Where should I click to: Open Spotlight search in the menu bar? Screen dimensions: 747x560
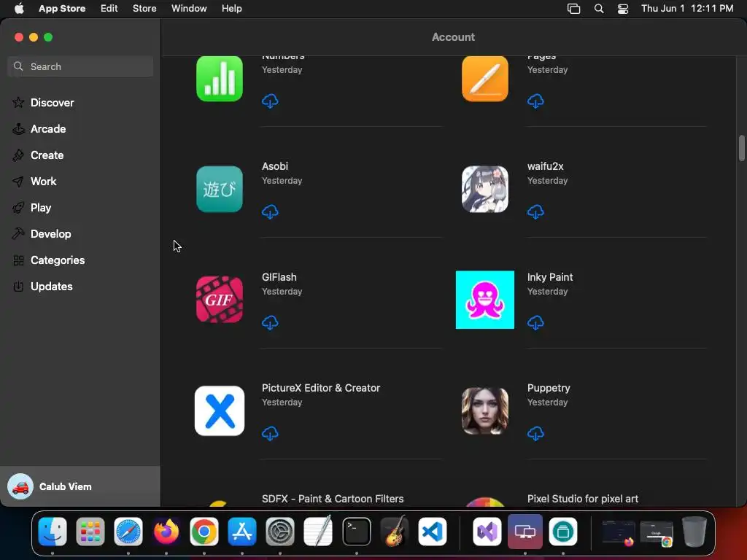click(599, 9)
